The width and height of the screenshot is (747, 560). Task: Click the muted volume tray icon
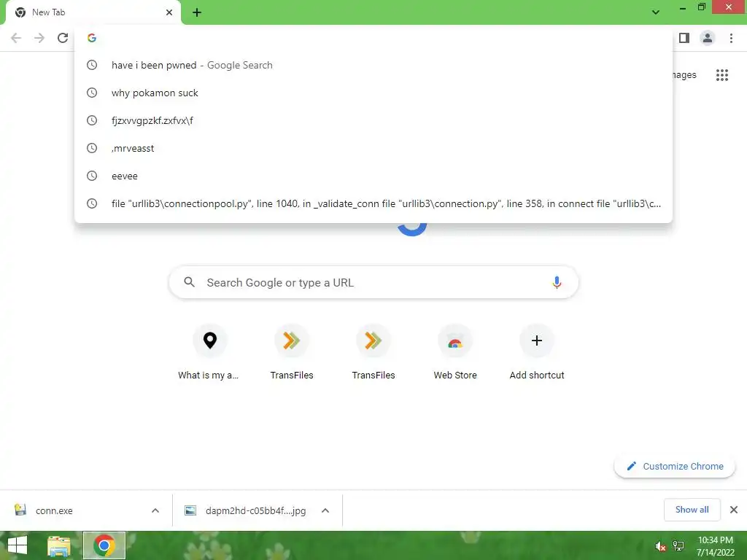pyautogui.click(x=660, y=546)
